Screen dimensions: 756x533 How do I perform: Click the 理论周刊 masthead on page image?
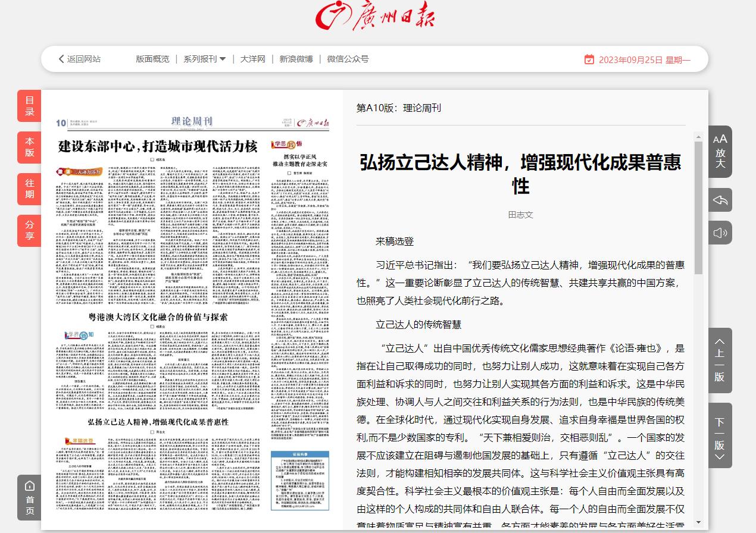coord(192,122)
